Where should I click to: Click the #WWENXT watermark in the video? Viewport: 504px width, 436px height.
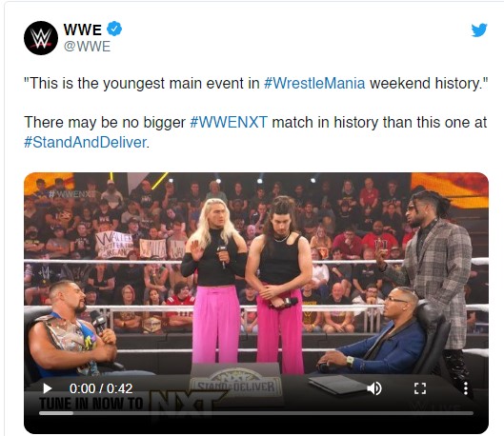point(72,194)
